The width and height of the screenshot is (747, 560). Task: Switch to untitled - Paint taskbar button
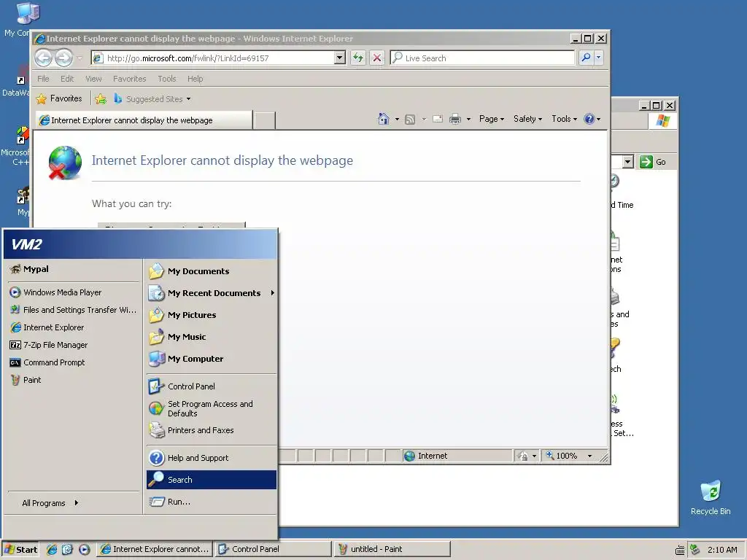pos(392,549)
